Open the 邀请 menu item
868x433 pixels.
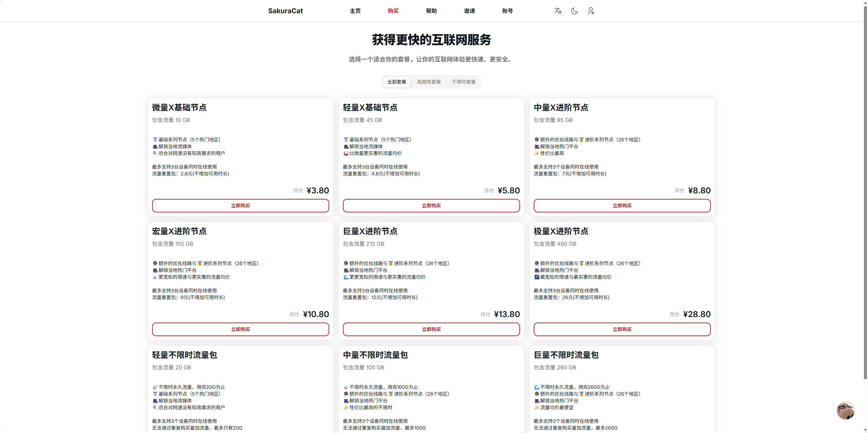tap(469, 11)
